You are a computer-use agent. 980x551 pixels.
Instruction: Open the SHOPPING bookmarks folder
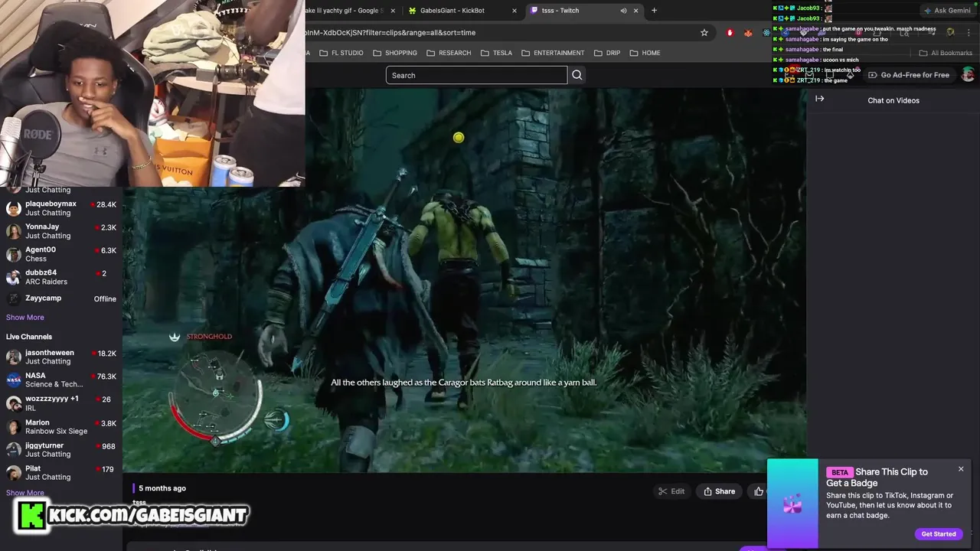click(395, 53)
